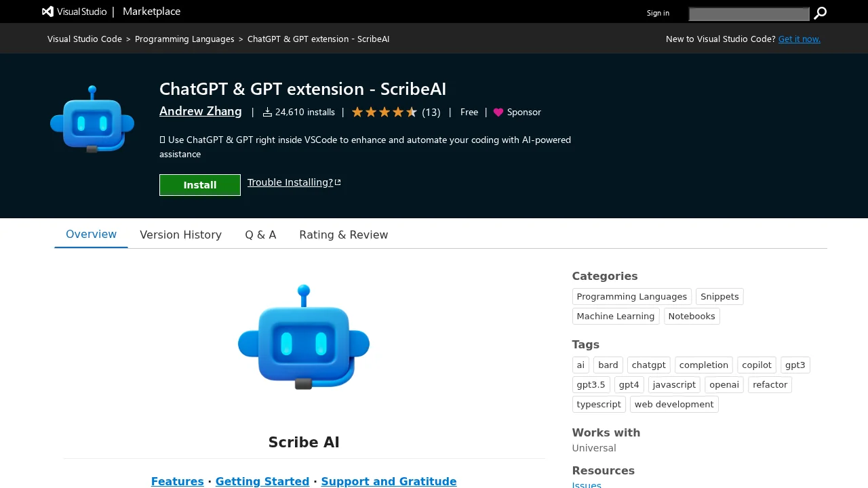Open publisher Andrew Zhang's page
Screen dimensions: 868x488
[200, 111]
